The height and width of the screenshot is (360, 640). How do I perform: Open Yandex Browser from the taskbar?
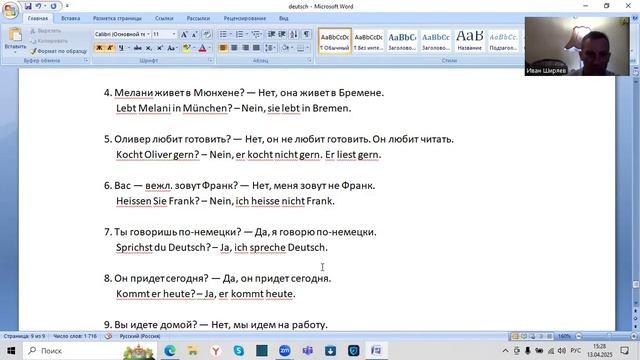216,351
